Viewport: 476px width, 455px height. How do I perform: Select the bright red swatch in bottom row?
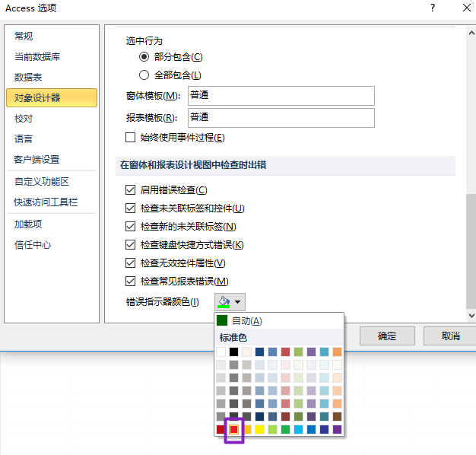pyautogui.click(x=233, y=429)
